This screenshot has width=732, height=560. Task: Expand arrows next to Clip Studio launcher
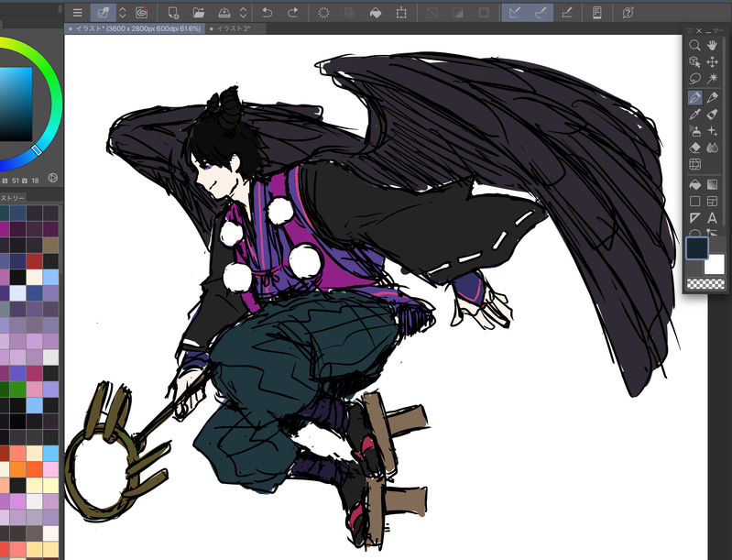coord(123,13)
